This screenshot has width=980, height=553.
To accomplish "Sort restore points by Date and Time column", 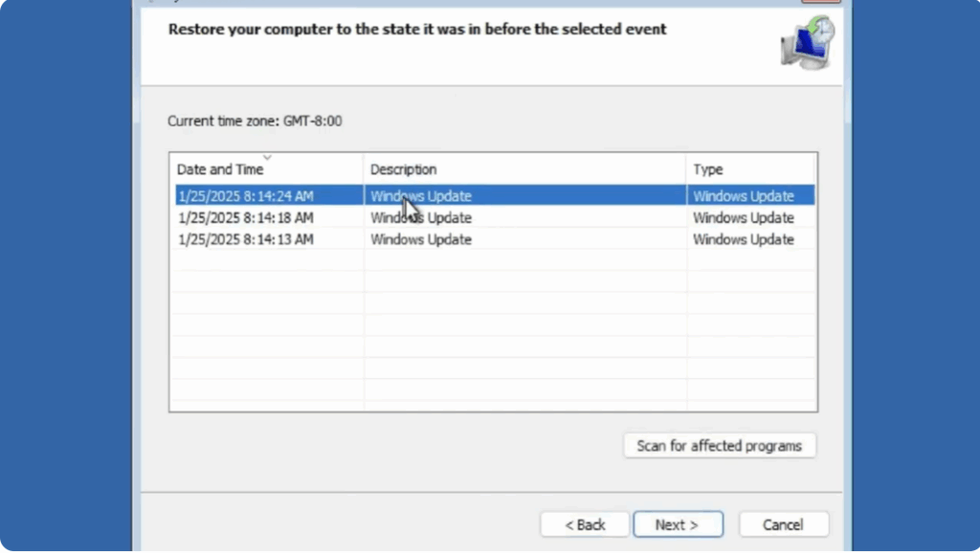I will (x=220, y=169).
